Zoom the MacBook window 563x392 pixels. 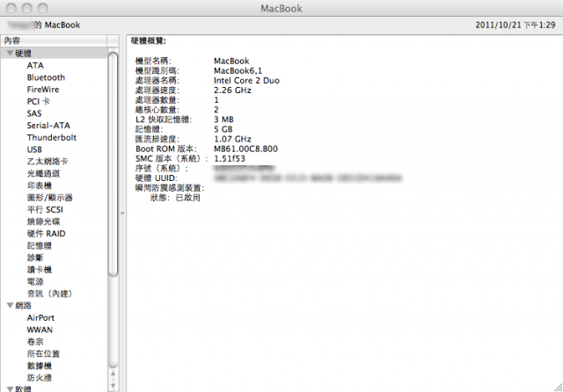pos(43,8)
